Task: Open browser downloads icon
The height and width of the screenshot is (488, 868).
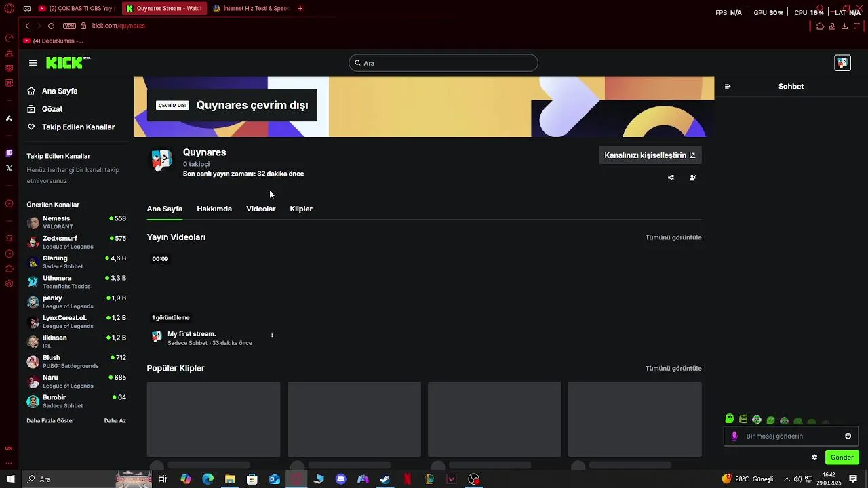Action: pyautogui.click(x=844, y=26)
